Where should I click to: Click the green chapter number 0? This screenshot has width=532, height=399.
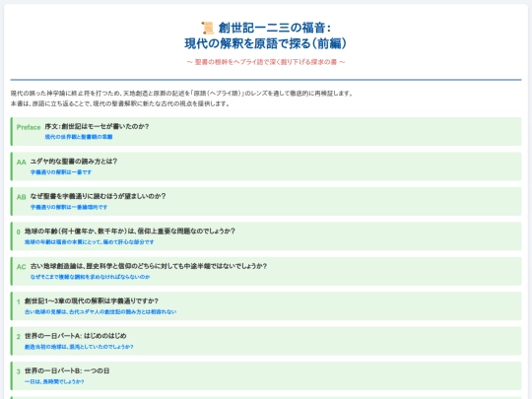click(19, 233)
